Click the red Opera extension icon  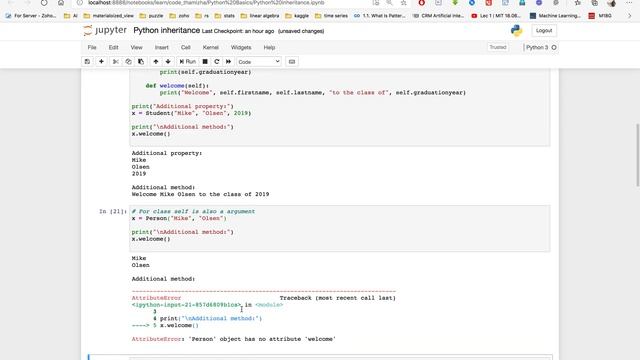(x=422, y=3)
